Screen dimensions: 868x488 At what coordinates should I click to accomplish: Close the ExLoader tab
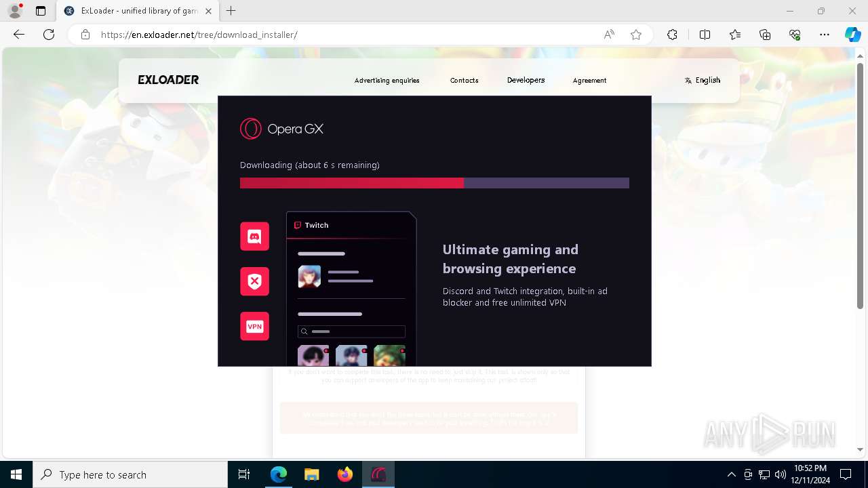208,11
